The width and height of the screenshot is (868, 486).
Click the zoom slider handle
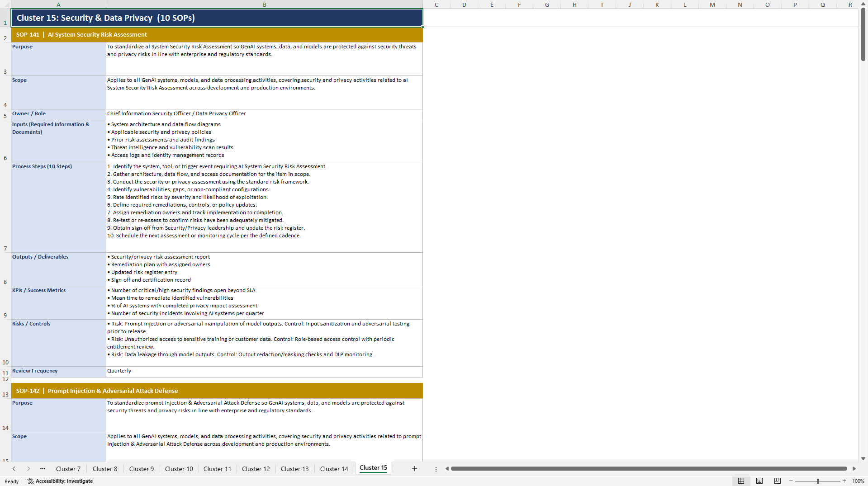coord(818,481)
